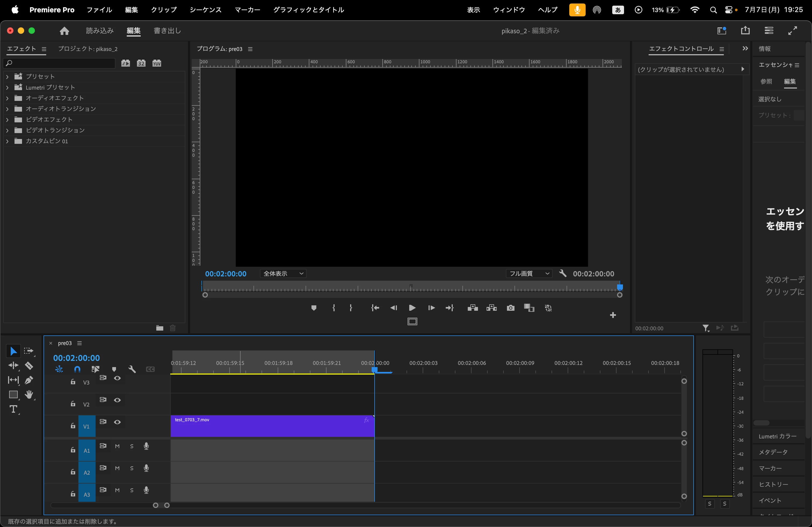Click the 読み込み import button
Screen dimensions: 812x527
click(100, 31)
